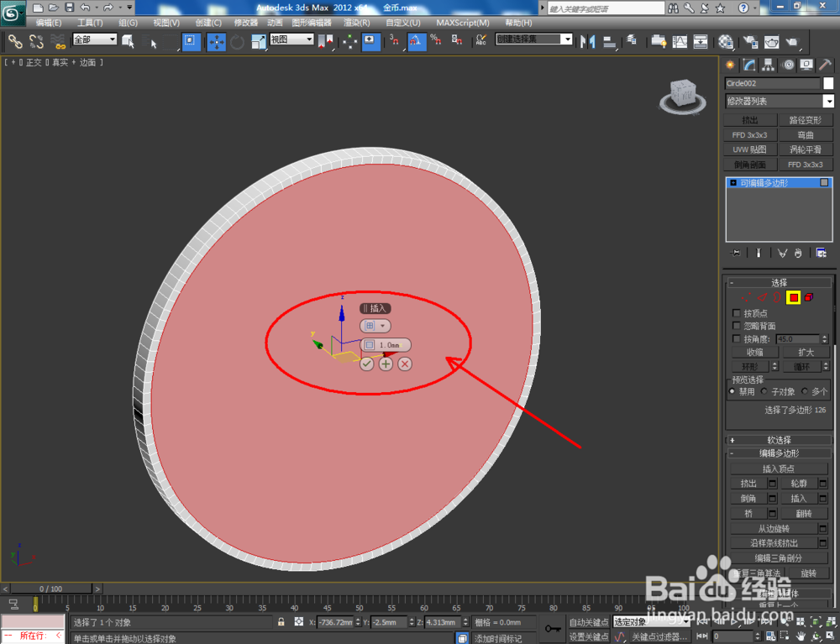Image resolution: width=840 pixels, height=644 pixels.
Task: Select polygon sub-object level icon
Action: tap(794, 297)
